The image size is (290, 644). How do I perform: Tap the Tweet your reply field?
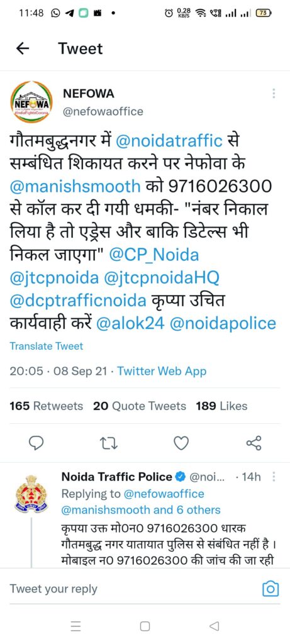pyautogui.click(x=131, y=589)
